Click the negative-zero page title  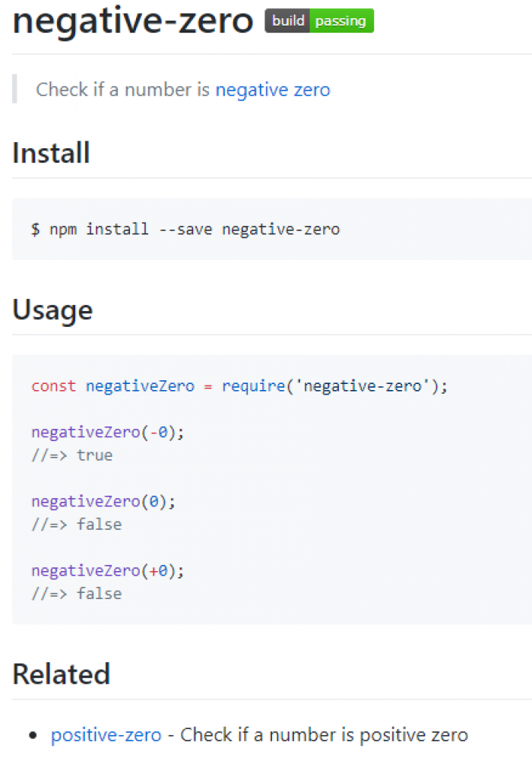pyautogui.click(x=133, y=21)
